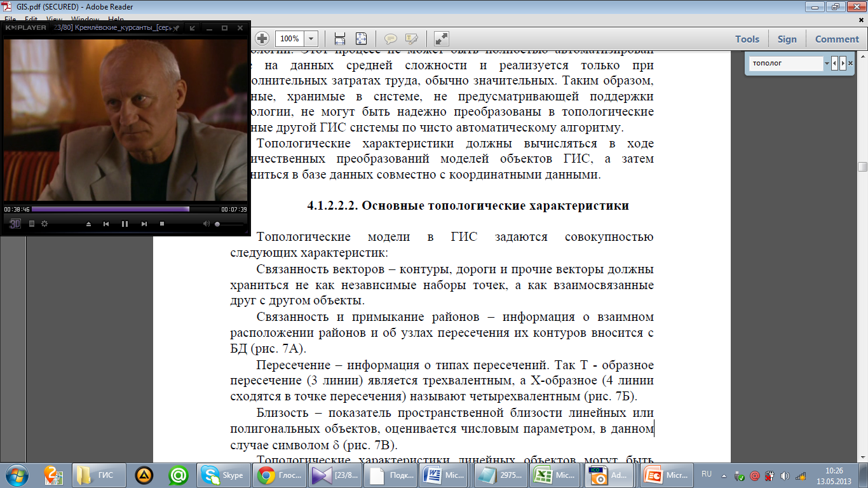Image resolution: width=868 pixels, height=488 pixels.
Task: Open KMPlayer control box gear icon
Action: [x=44, y=224]
